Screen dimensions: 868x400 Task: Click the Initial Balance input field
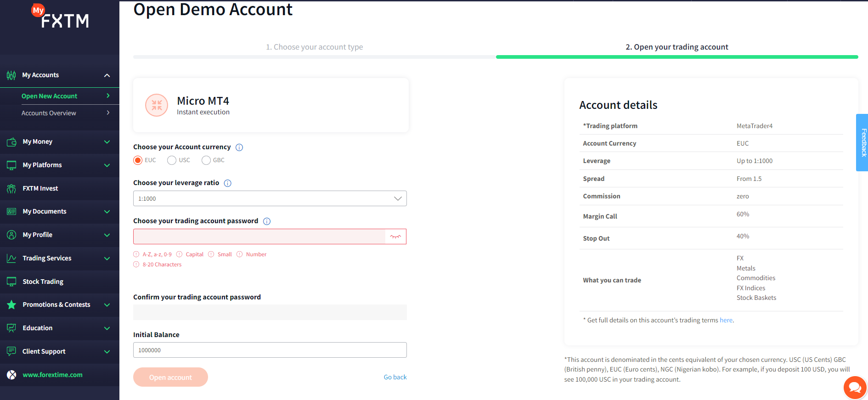[x=270, y=350]
